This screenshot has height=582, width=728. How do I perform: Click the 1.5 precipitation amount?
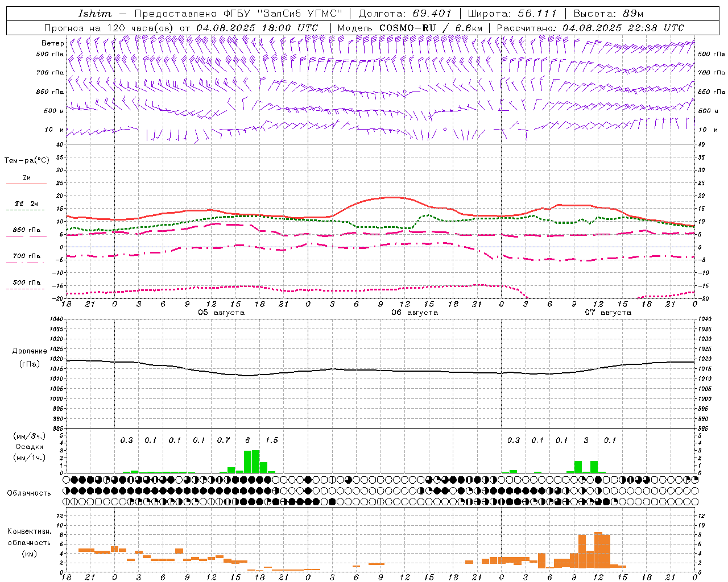point(272,440)
